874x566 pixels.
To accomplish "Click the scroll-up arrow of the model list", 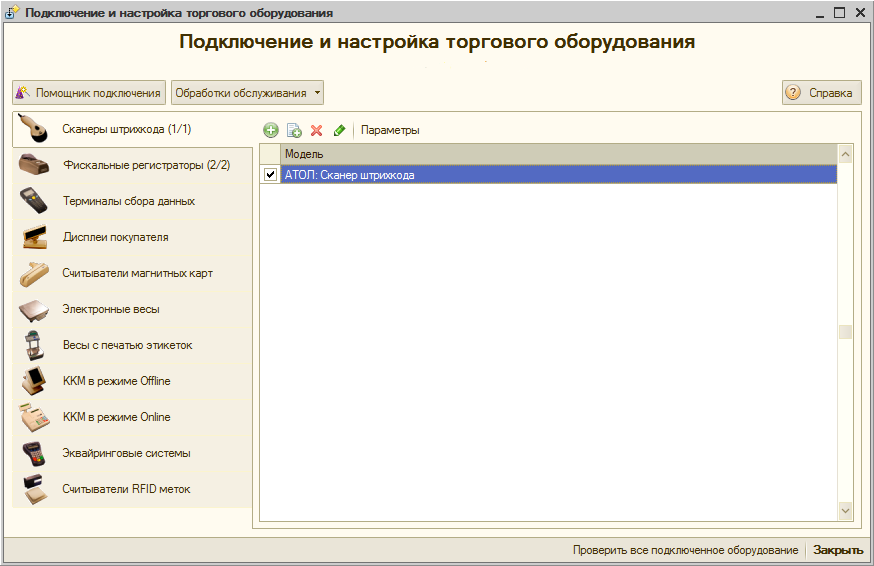I will coord(845,154).
